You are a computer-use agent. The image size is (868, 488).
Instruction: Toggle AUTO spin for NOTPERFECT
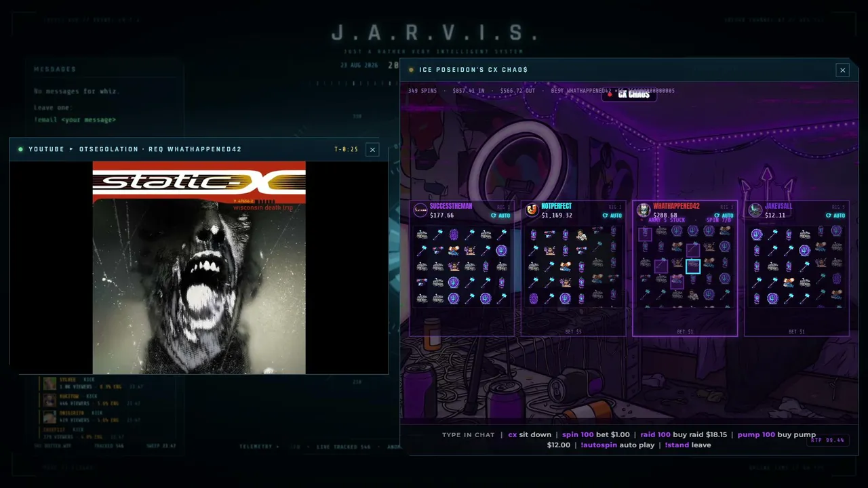[612, 216]
